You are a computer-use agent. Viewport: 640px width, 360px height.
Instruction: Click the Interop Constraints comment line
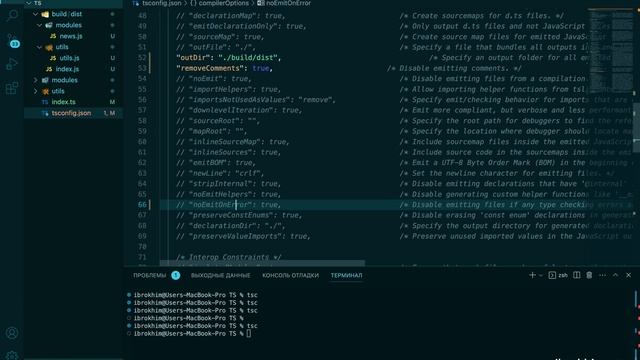tap(229, 257)
